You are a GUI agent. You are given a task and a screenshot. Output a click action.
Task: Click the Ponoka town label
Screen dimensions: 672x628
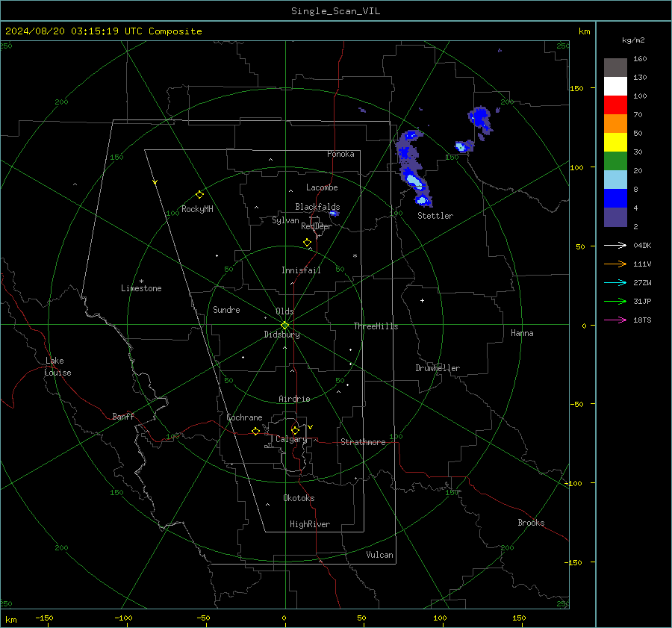pos(340,154)
